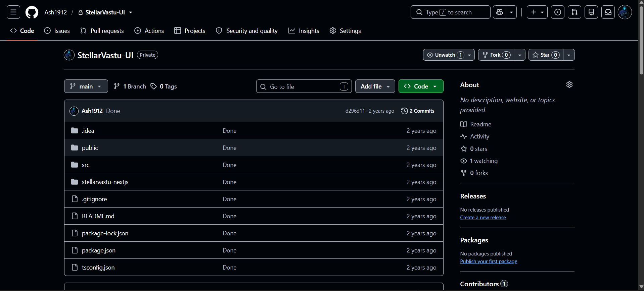Open the main branch selector

(86, 86)
